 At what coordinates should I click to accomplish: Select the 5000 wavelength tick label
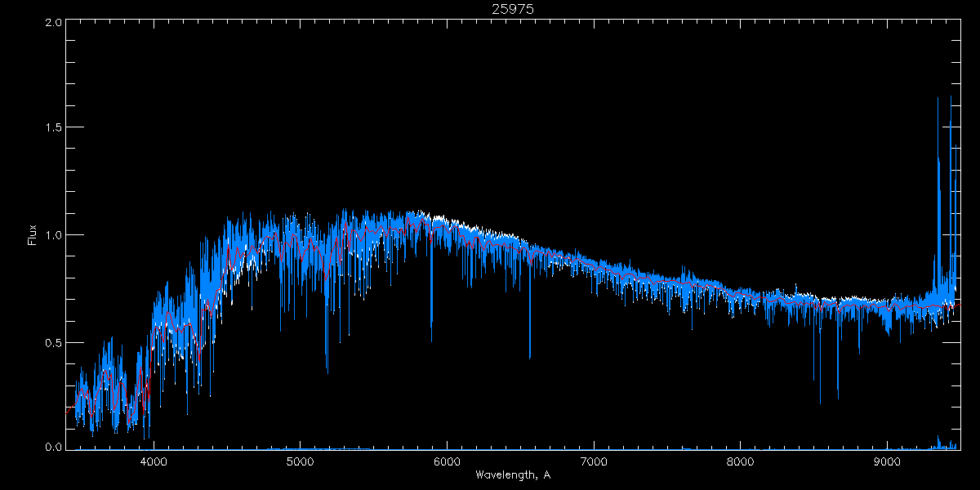tap(300, 461)
